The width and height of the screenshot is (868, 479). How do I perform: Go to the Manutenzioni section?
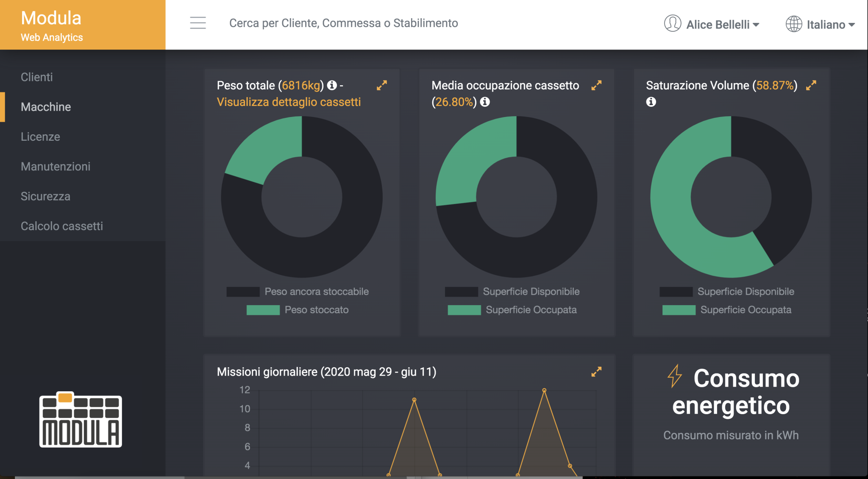55,166
